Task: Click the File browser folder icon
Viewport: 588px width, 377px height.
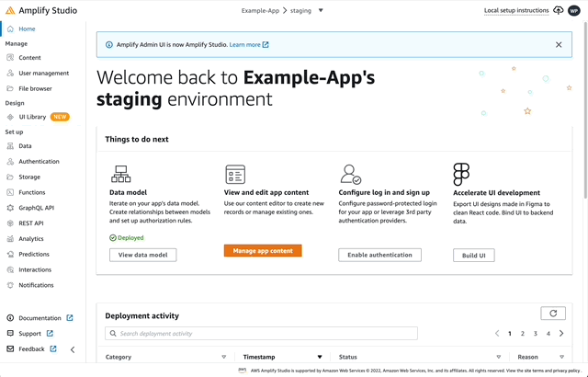Action: [x=10, y=88]
